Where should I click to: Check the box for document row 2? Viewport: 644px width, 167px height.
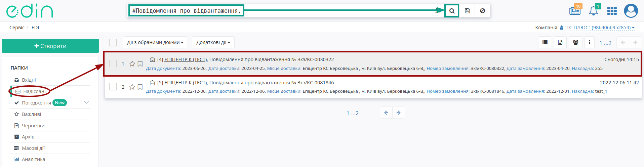pos(113,87)
